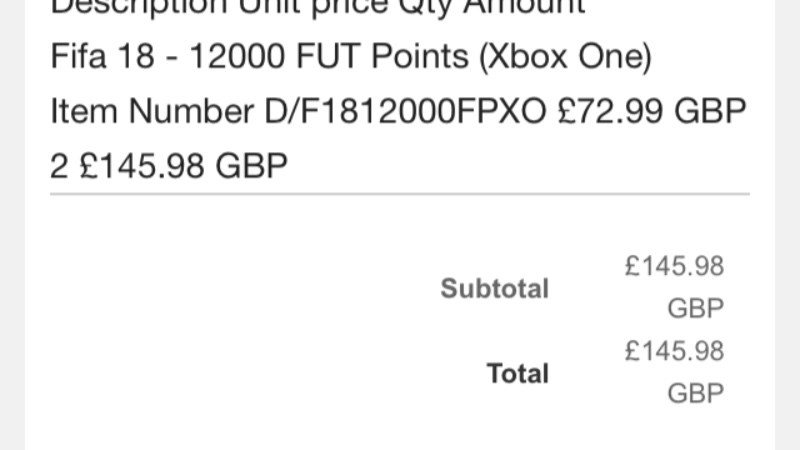Click the Subtotal £145.98 value

point(674,266)
